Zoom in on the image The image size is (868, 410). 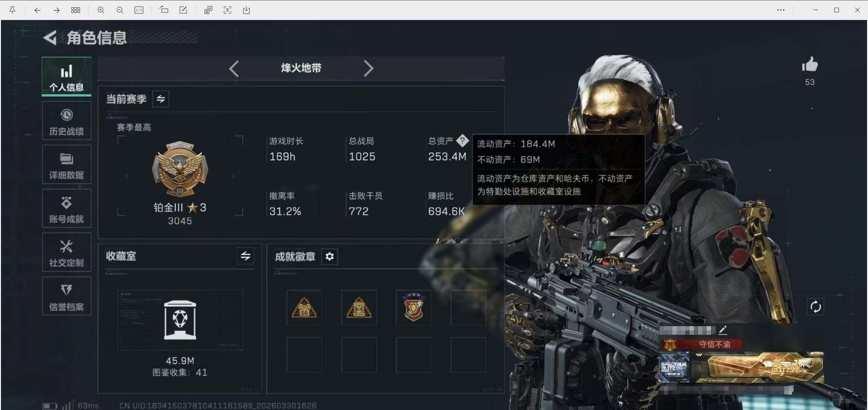point(101,10)
